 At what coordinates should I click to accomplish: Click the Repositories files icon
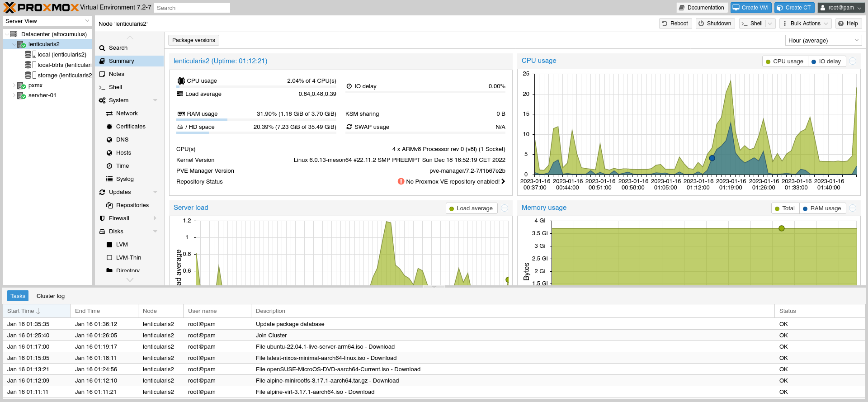109,205
